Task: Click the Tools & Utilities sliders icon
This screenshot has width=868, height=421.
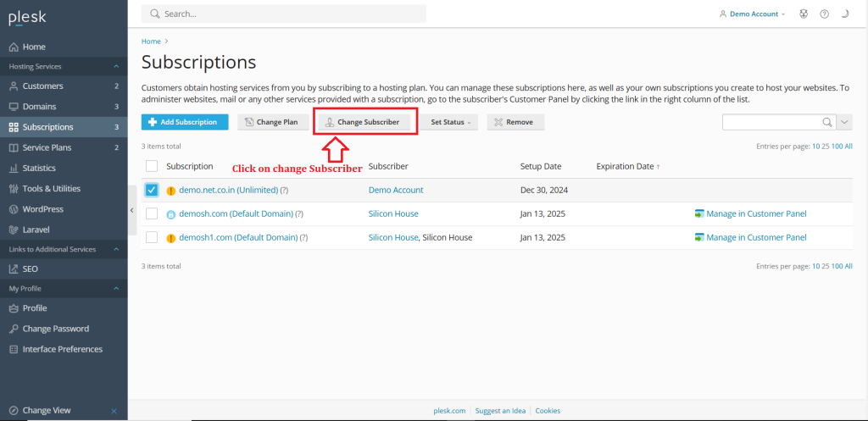Action: (x=14, y=189)
